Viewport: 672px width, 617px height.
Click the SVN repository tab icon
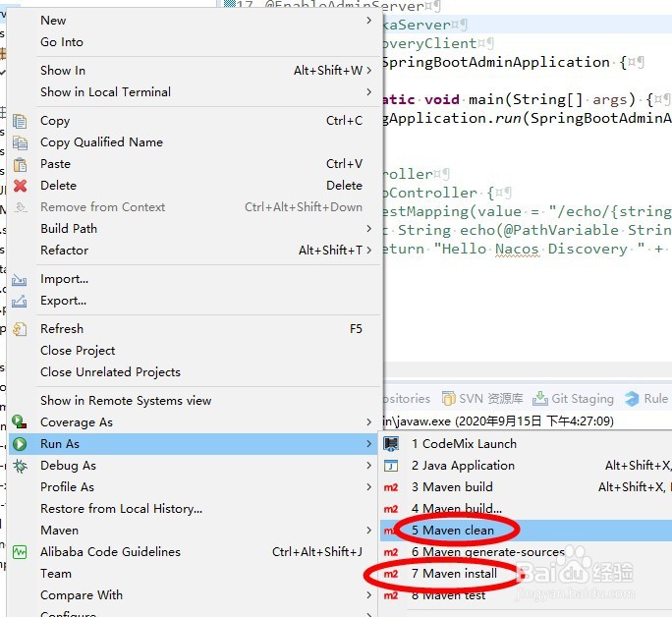pos(449,399)
